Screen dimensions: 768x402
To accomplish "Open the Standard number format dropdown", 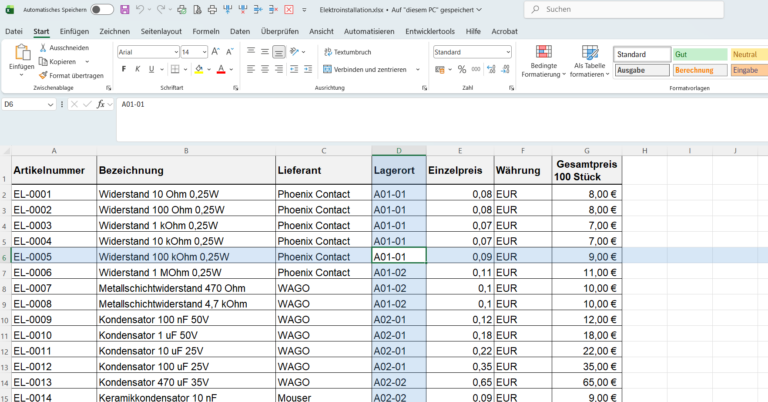I will pos(508,52).
